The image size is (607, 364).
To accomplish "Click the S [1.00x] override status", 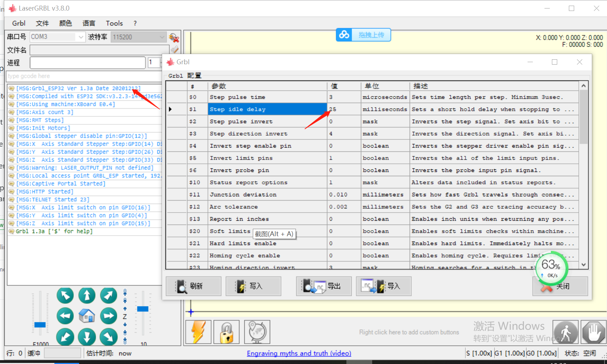I will click(x=479, y=353).
